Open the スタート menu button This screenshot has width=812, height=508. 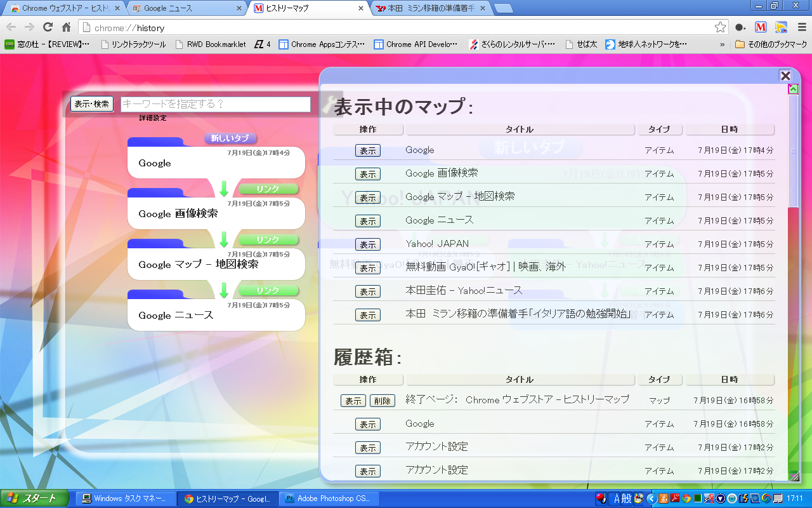35,498
